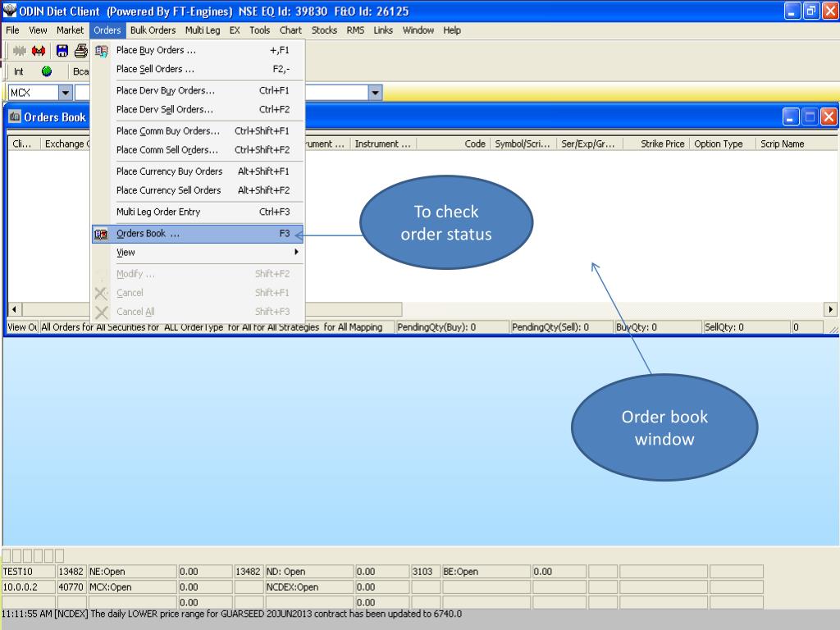
Task: Open the File menu
Action: pyautogui.click(x=12, y=30)
